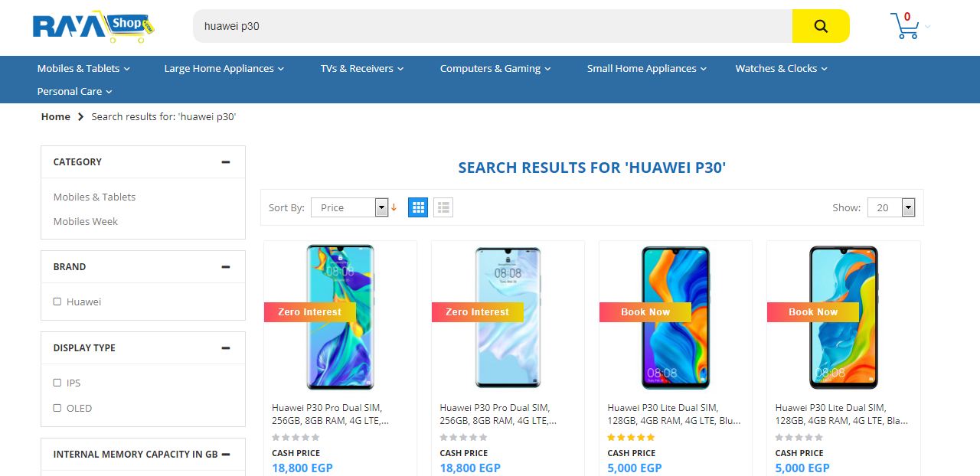Switch to list view
Screen dimensions: 980x476
click(443, 207)
